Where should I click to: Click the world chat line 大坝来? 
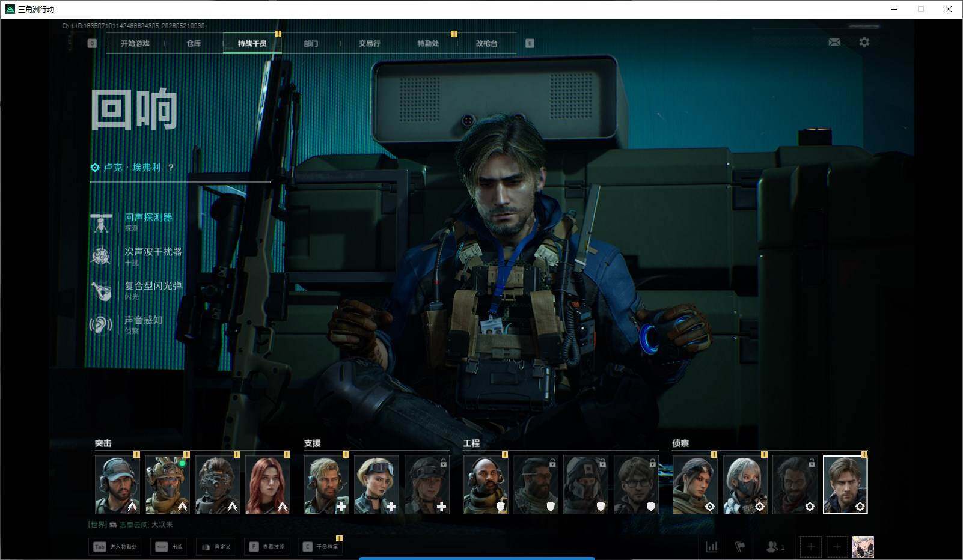[131, 525]
